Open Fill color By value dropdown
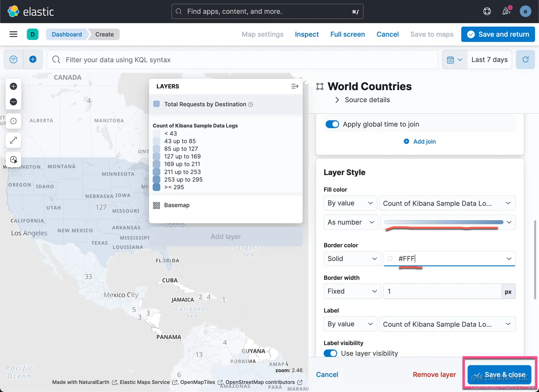Viewport: 539px width, 392px height. point(350,203)
